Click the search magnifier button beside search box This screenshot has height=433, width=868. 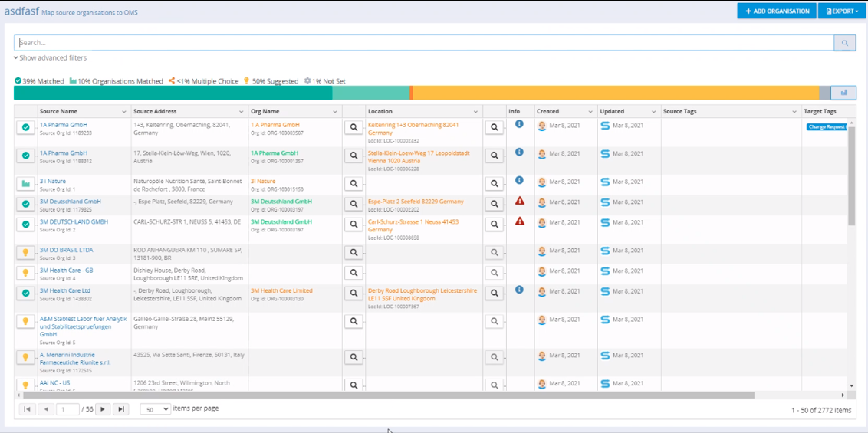[x=844, y=43]
